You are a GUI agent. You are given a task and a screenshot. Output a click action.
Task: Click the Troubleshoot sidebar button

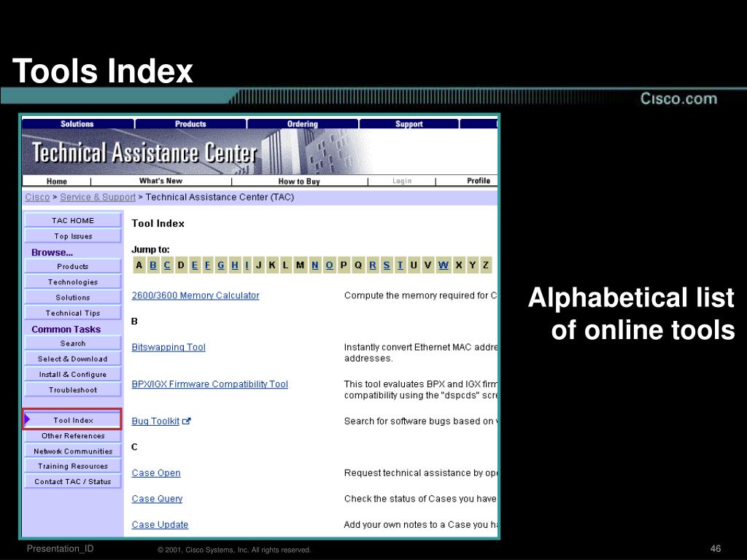(73, 390)
